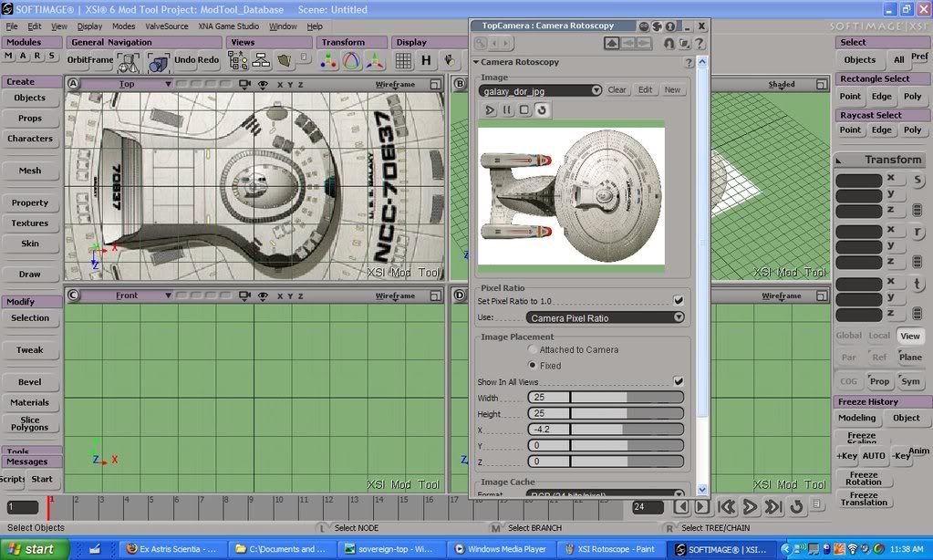Maximize the Top viewport using corner icon
This screenshot has width=933, height=560.
[x=436, y=85]
